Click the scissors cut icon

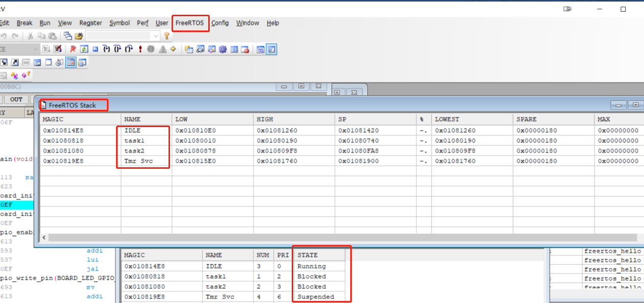click(30, 36)
